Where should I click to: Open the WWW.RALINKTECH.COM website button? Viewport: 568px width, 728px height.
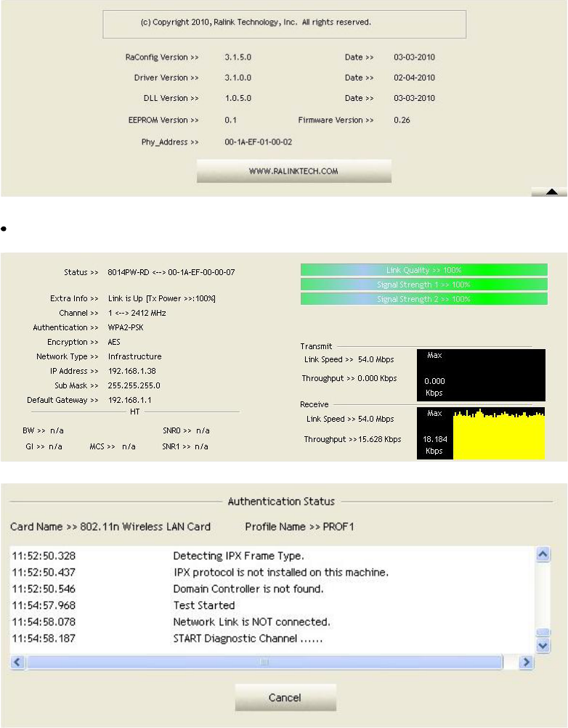tap(293, 171)
